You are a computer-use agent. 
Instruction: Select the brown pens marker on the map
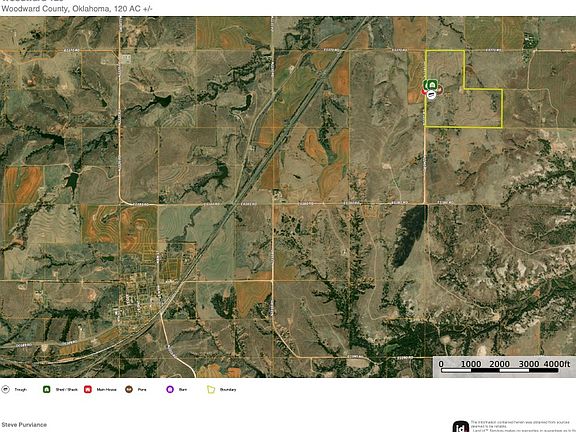440,89
